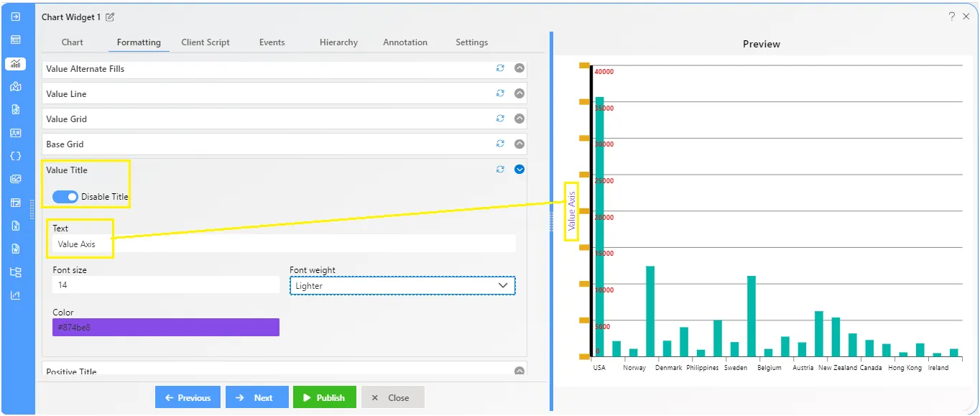Click the Previous button
The image size is (980, 416).
188,397
